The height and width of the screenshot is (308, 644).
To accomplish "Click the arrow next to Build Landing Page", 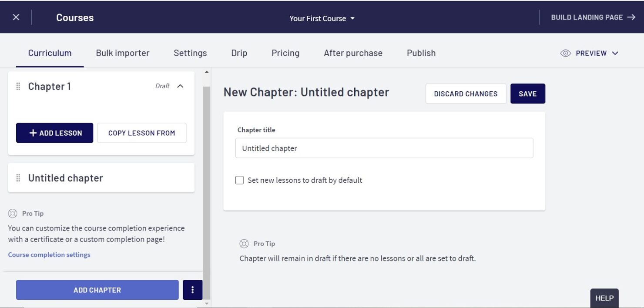I will [x=631, y=17].
